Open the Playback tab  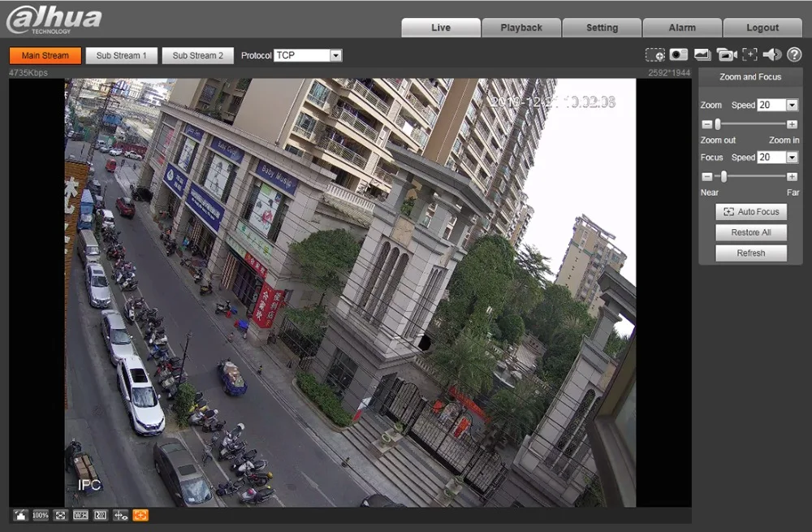(521, 28)
